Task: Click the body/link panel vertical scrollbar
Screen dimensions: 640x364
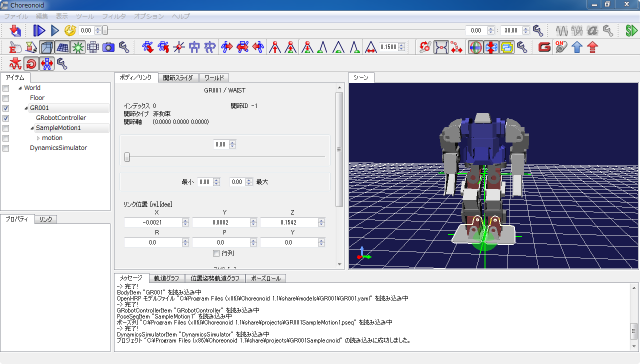Action: point(339,149)
